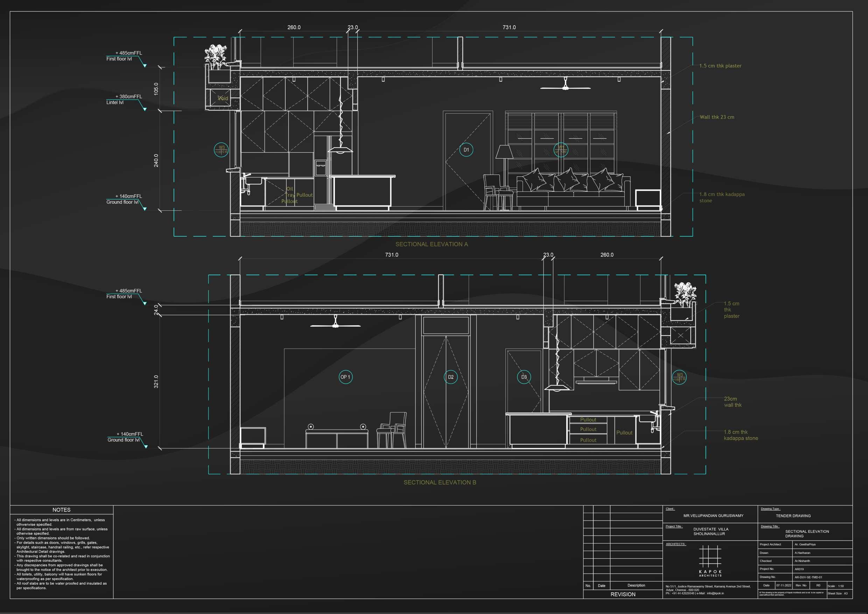Viewport: 868px width, 614px height.
Task: Click the 'Void' label near the balcony
Action: click(x=223, y=98)
